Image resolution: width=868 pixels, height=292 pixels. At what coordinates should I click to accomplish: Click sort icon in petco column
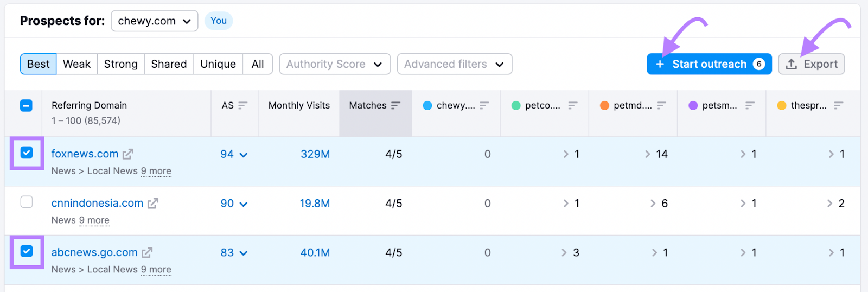point(572,105)
